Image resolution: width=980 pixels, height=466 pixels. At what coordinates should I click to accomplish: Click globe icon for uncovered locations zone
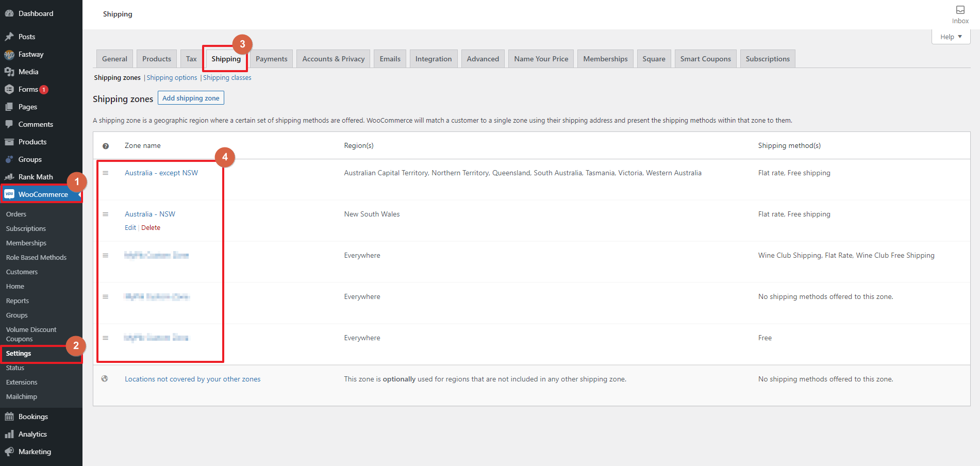click(x=105, y=379)
